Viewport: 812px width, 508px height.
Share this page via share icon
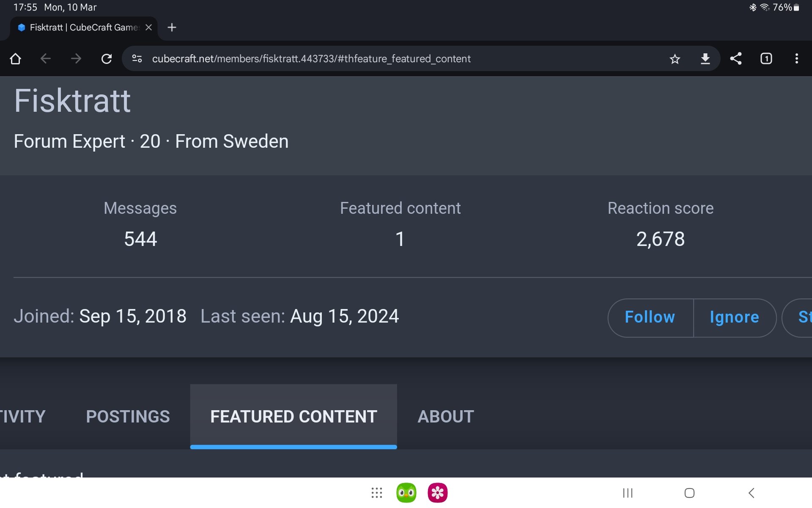736,58
